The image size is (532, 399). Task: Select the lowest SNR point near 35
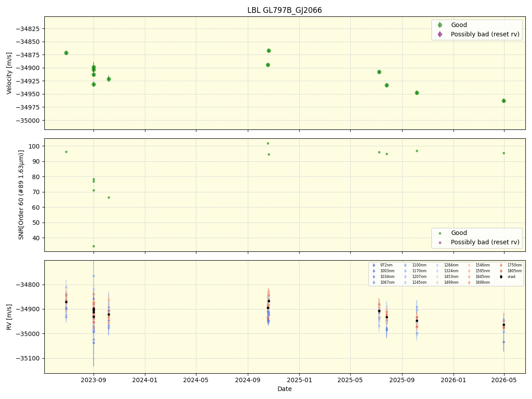pos(94,246)
